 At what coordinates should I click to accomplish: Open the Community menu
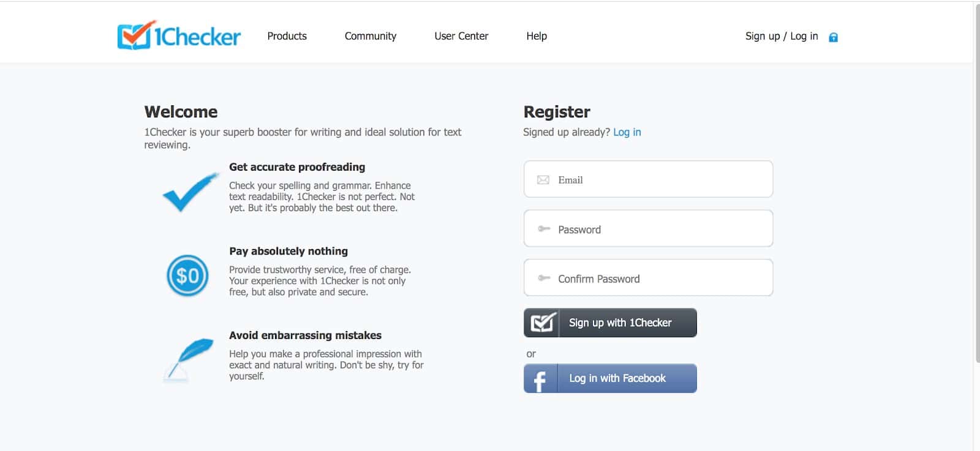[x=371, y=36]
